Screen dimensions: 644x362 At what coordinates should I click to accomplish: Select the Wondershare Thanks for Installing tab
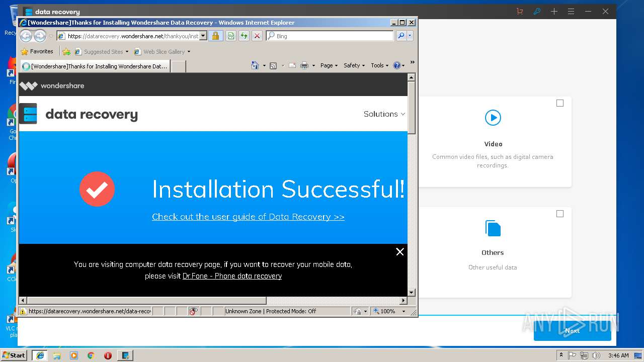(x=95, y=66)
